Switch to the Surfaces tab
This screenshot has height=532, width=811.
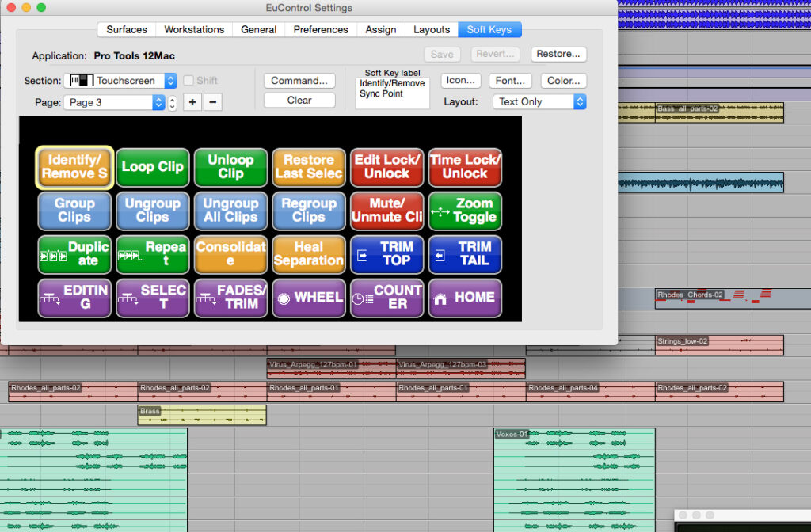pyautogui.click(x=127, y=30)
